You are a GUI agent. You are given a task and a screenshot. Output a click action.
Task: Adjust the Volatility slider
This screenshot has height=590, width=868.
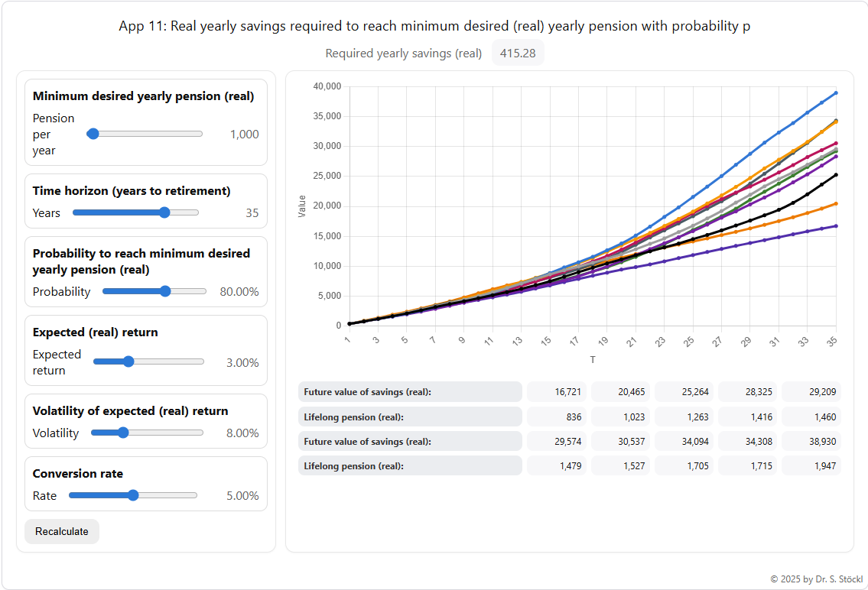point(122,432)
